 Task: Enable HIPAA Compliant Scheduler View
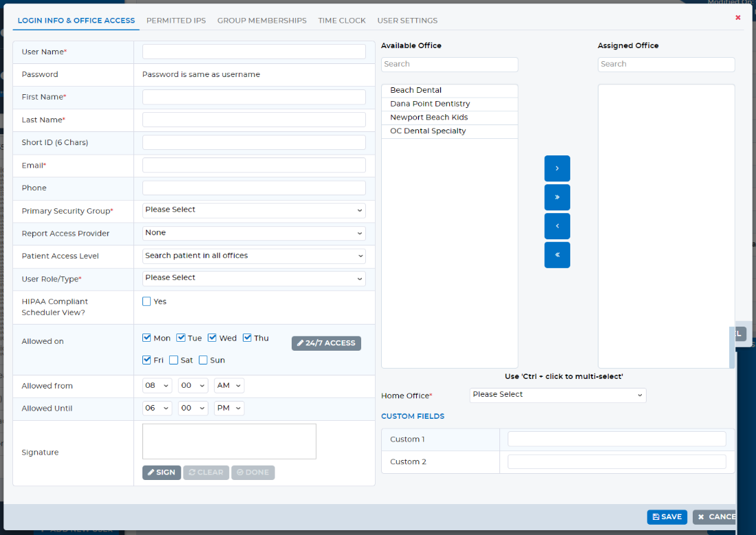pos(146,301)
